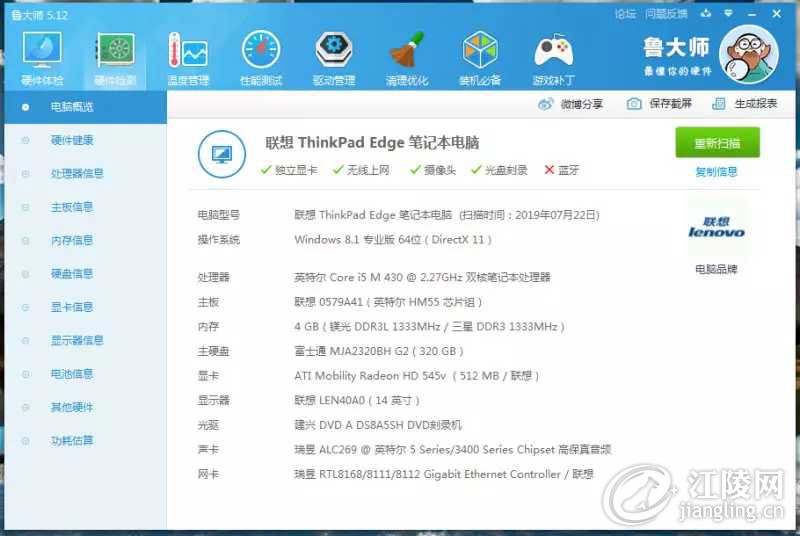The height and width of the screenshot is (536, 800).
Task: Select 处理器信息 in sidebar
Action: (x=85, y=173)
